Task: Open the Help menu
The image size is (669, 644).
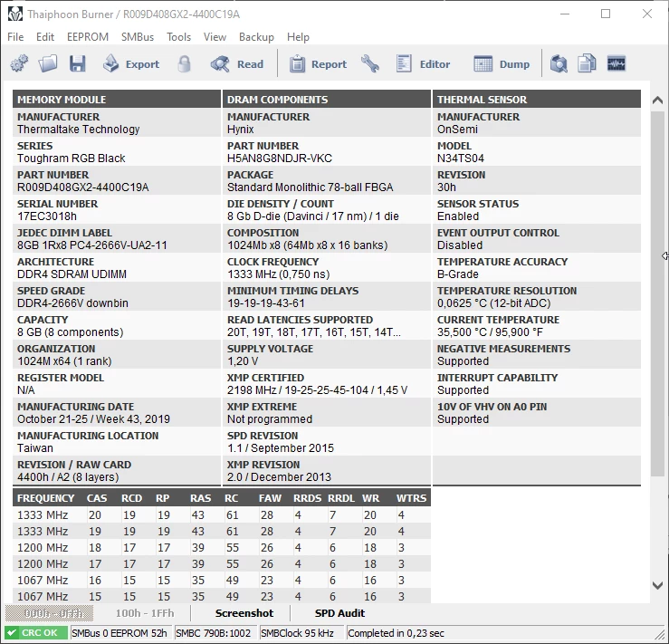Action: pyautogui.click(x=298, y=37)
